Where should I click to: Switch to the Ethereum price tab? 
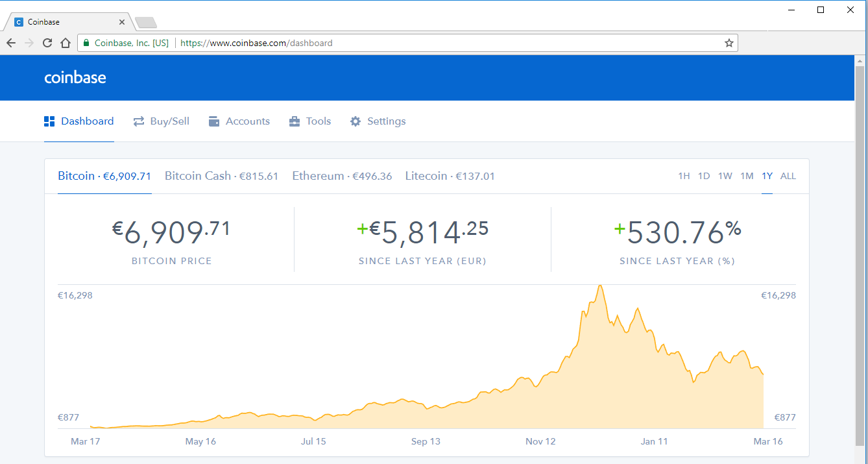(342, 176)
